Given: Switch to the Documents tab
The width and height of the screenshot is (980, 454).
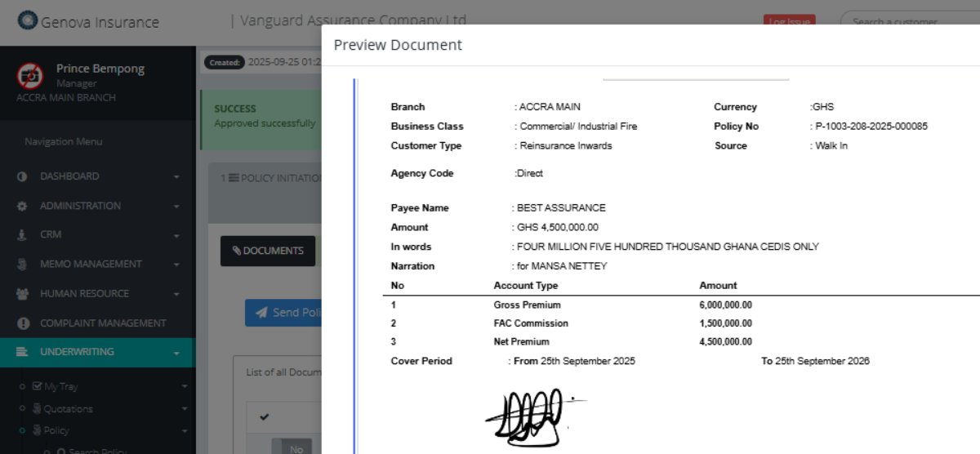Looking at the screenshot, I should click(268, 251).
